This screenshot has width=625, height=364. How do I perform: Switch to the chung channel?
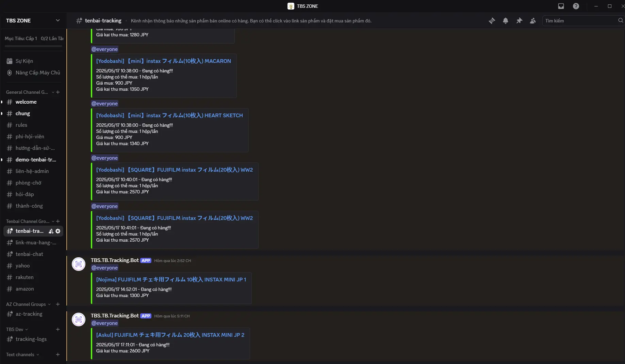[33, 114]
